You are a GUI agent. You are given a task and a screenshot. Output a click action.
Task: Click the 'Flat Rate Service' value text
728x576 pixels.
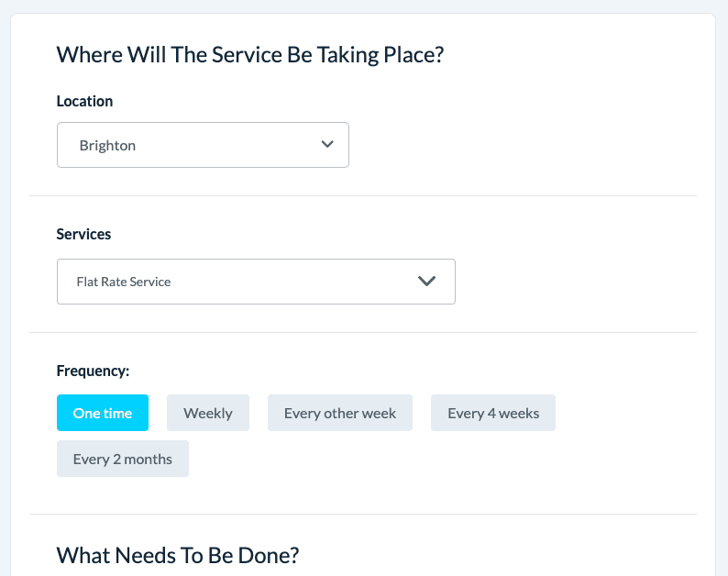[124, 282]
